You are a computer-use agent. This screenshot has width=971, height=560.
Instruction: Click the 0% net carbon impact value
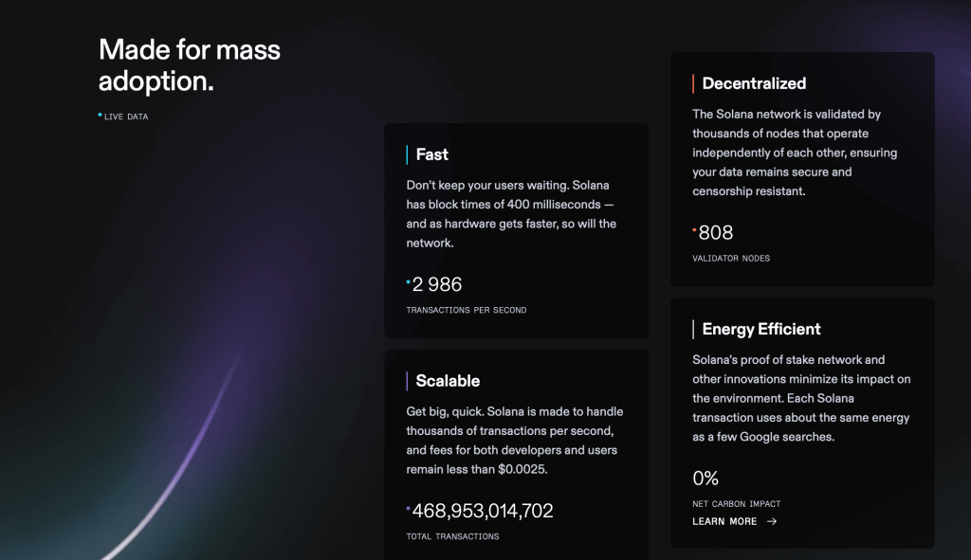point(705,479)
